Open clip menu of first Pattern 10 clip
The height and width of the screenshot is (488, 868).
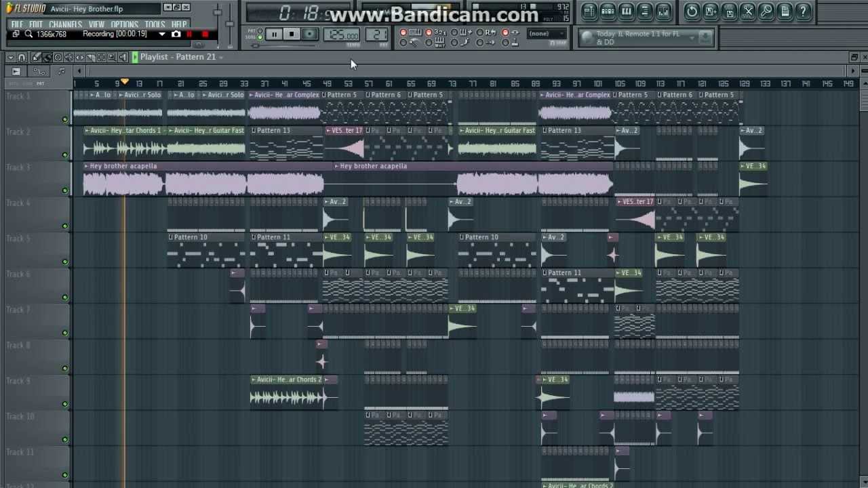tap(171, 237)
